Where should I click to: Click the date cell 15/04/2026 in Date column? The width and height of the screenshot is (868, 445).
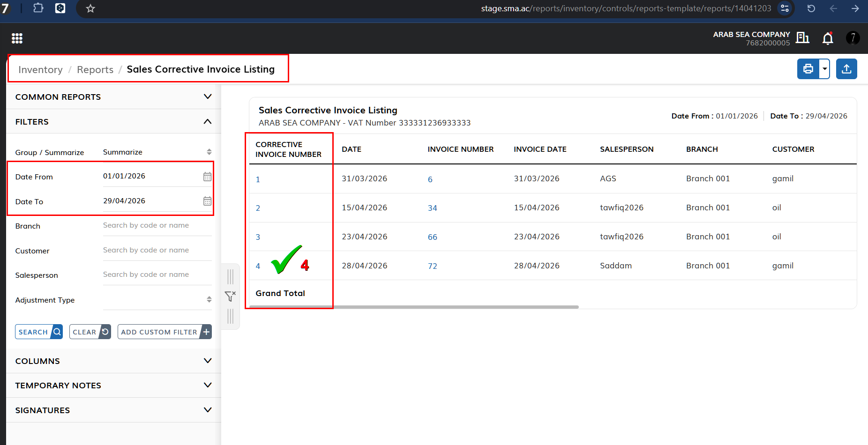[364, 208]
